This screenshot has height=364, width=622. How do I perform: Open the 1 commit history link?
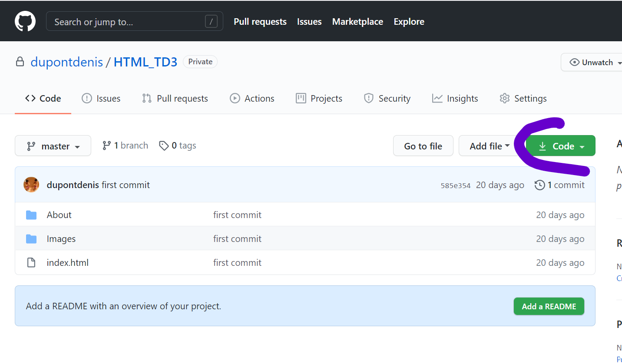coord(559,185)
